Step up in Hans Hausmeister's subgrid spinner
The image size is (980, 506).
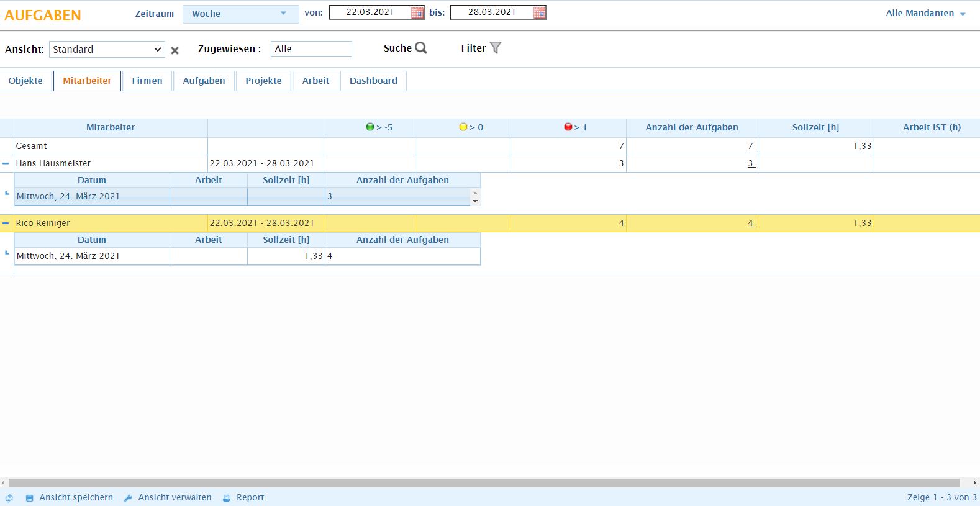[476, 193]
